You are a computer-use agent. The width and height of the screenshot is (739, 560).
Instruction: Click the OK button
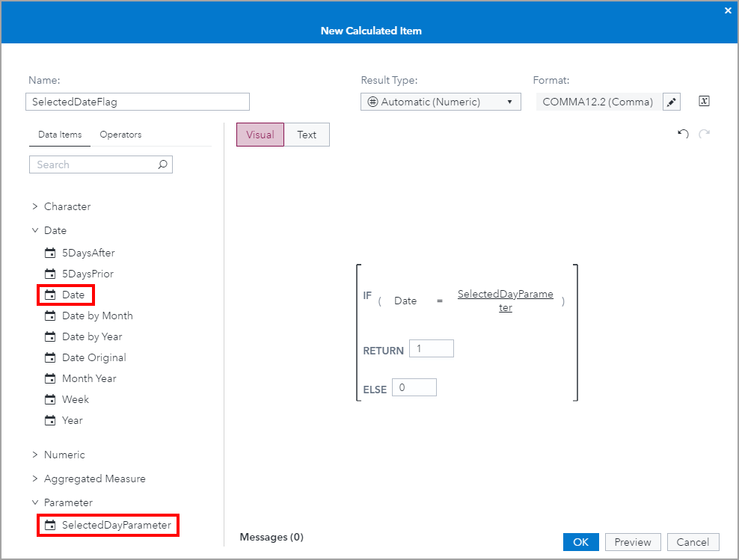(580, 542)
